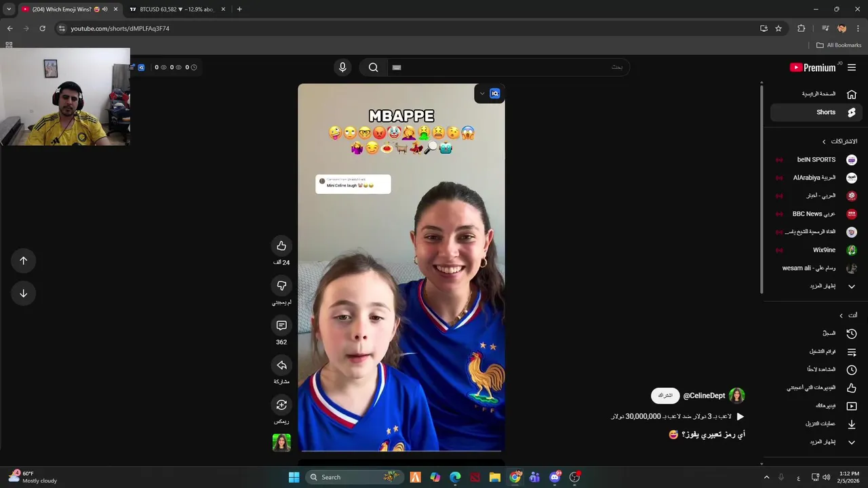Image resolution: width=868 pixels, height=488 pixels.
Task: Open apps grid shortcut in bookmarks bar
Action: (9, 45)
